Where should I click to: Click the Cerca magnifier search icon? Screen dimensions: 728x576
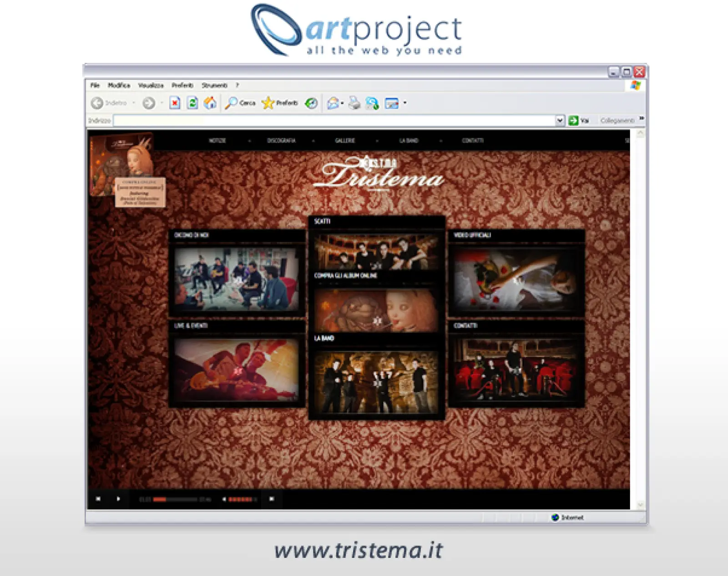[231, 103]
